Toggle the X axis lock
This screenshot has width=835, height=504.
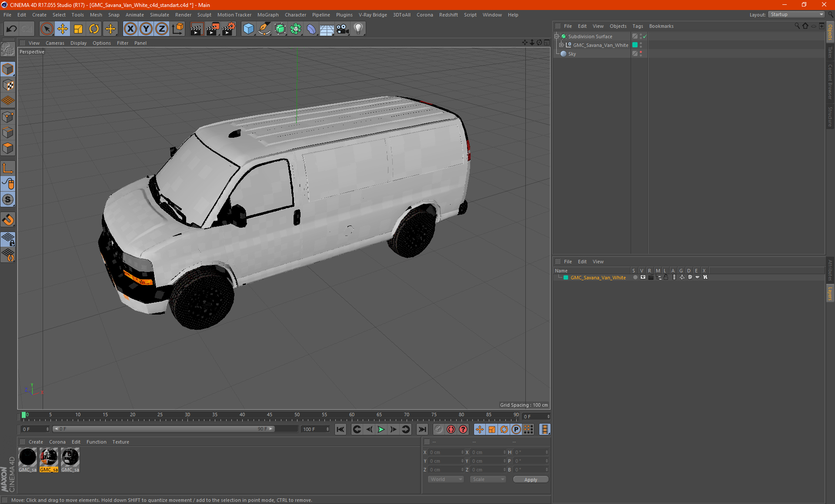click(x=130, y=29)
